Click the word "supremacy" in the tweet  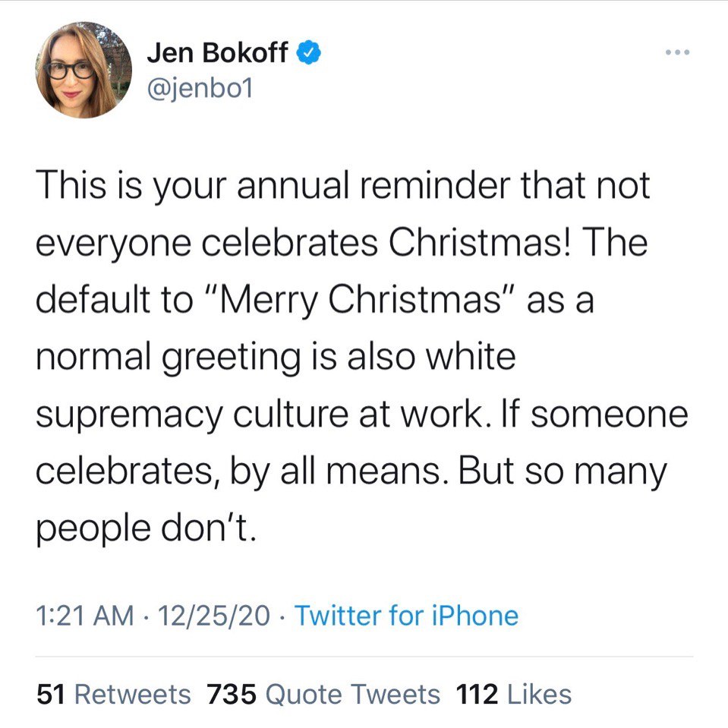coord(129,415)
